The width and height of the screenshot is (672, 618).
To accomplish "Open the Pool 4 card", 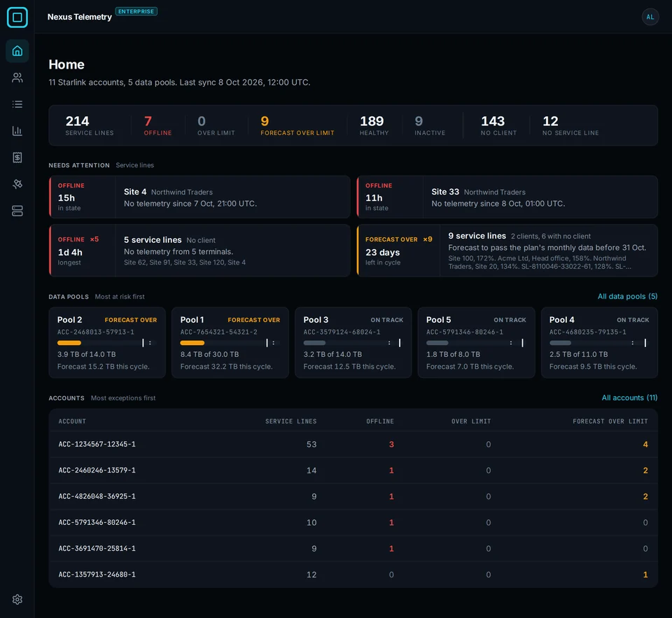I will (x=599, y=342).
